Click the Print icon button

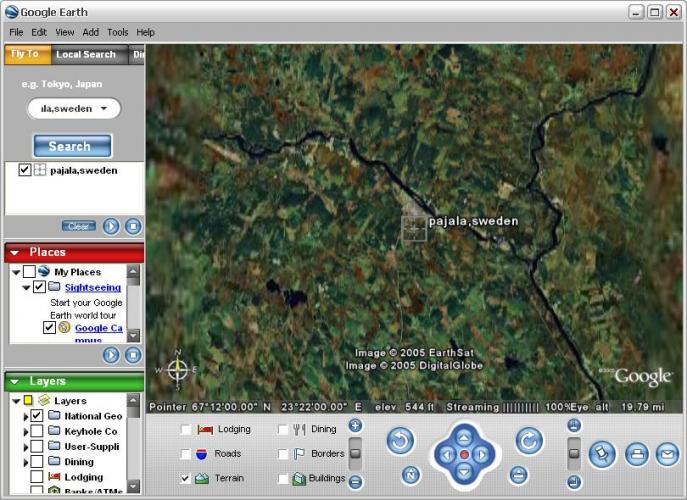click(x=635, y=454)
